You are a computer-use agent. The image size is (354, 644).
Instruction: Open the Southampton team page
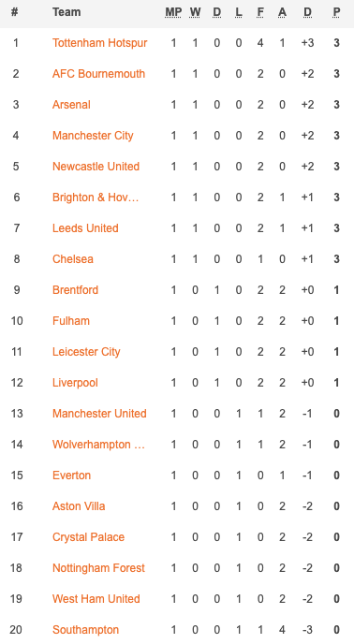pyautogui.click(x=85, y=630)
